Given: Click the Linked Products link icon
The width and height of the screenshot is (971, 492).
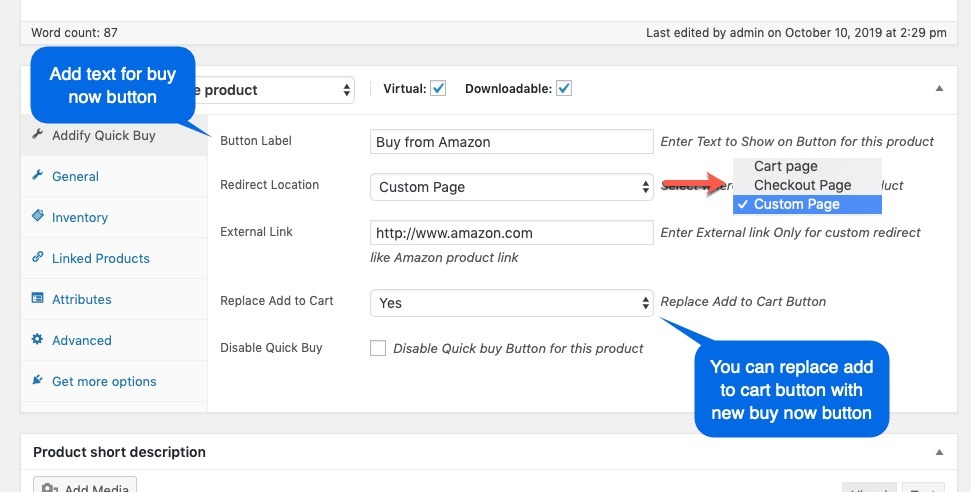Looking at the screenshot, I should click(x=38, y=258).
